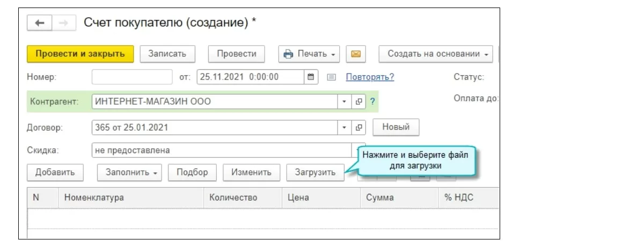The image size is (644, 247).
Task: Load a file with Загрузить
Action: coord(315,172)
